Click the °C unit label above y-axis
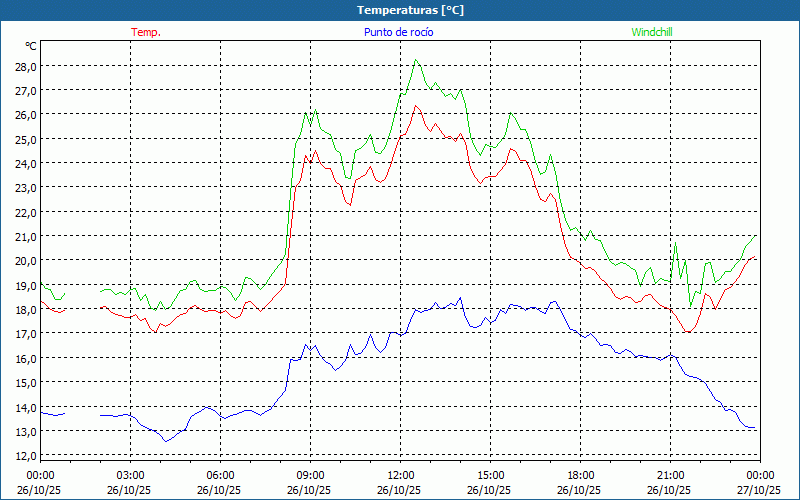 [30, 46]
